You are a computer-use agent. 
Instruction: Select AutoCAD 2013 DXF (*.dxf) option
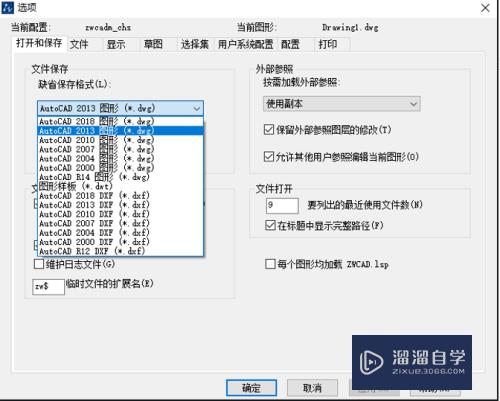120,205
